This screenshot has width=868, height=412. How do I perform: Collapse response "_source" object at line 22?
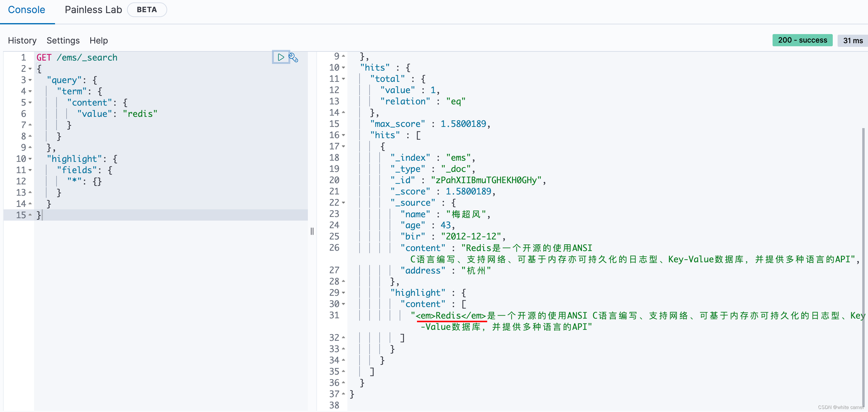pos(343,203)
